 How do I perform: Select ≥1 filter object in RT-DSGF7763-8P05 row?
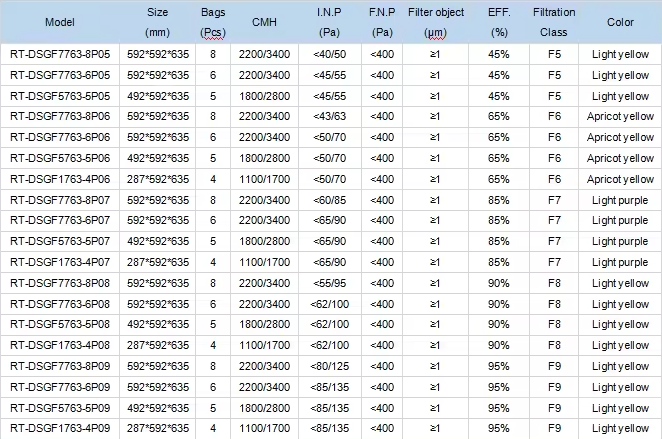(x=435, y=54)
